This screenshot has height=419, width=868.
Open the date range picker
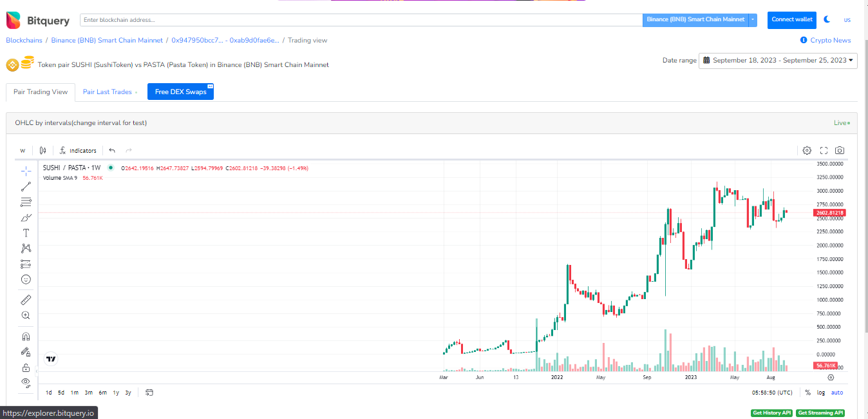(x=778, y=60)
